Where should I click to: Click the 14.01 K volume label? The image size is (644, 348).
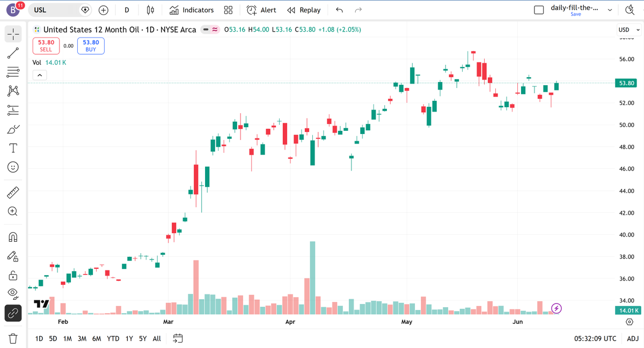(627, 310)
